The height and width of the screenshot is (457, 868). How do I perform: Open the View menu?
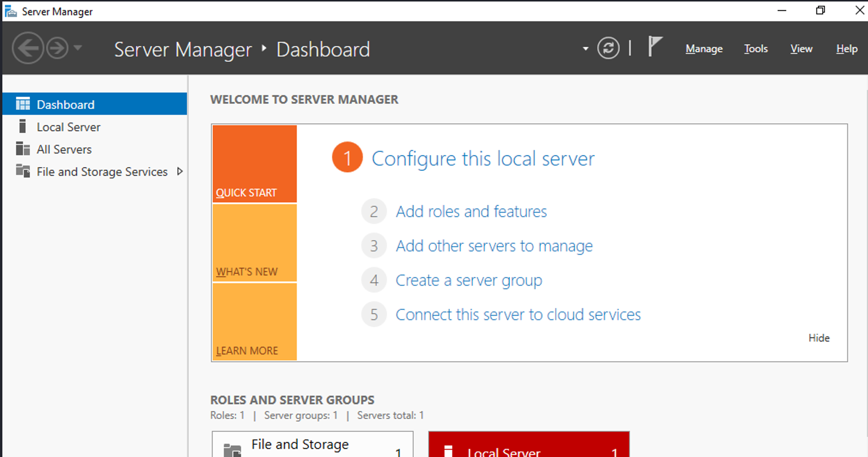tap(801, 49)
